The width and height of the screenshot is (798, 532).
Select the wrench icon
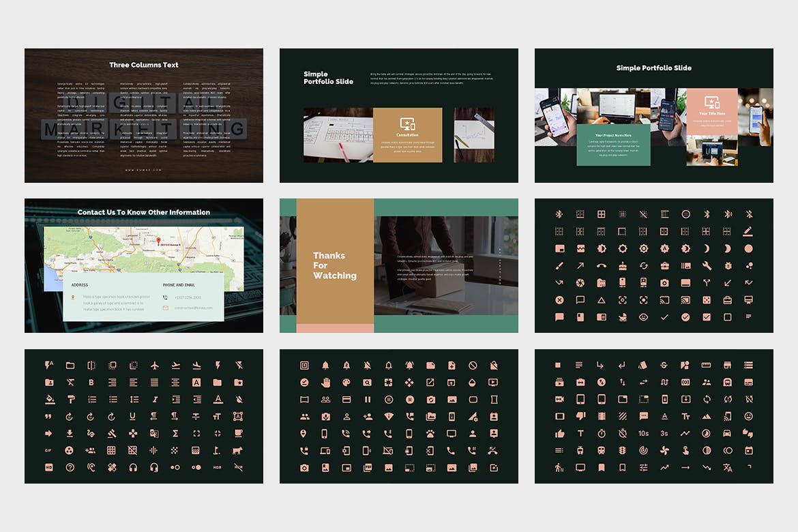point(707,265)
